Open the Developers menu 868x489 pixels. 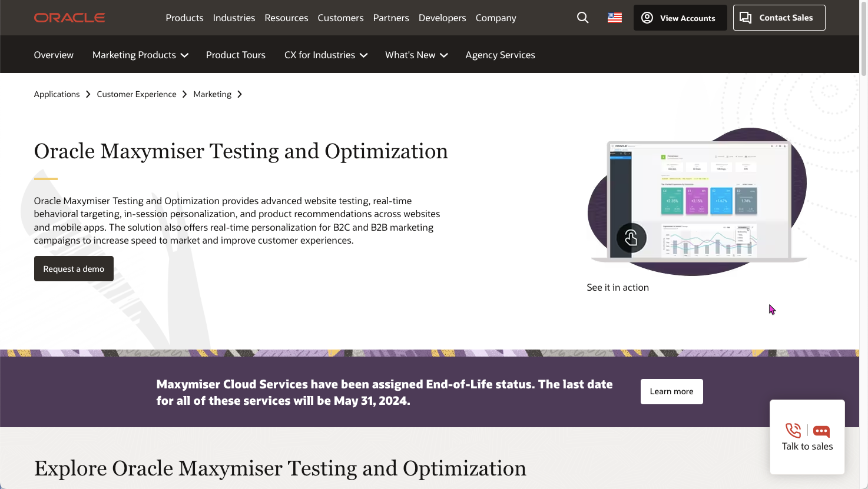click(x=442, y=18)
